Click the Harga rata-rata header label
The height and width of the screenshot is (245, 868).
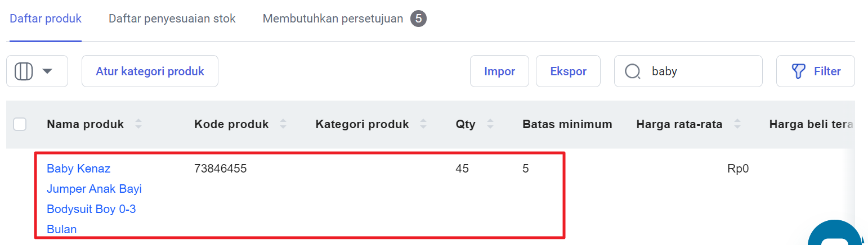(x=679, y=124)
